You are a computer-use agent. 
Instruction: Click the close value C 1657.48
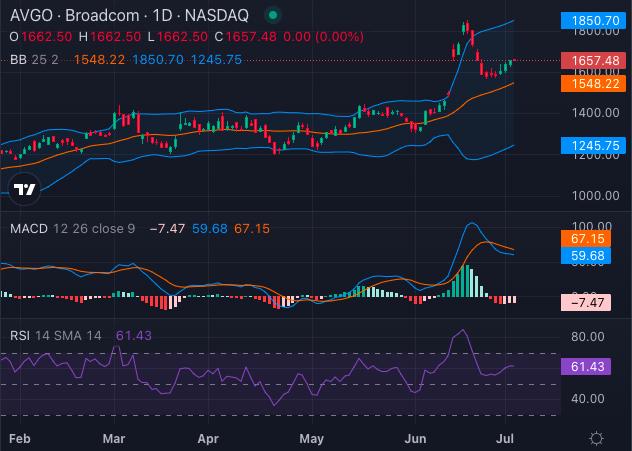point(245,37)
